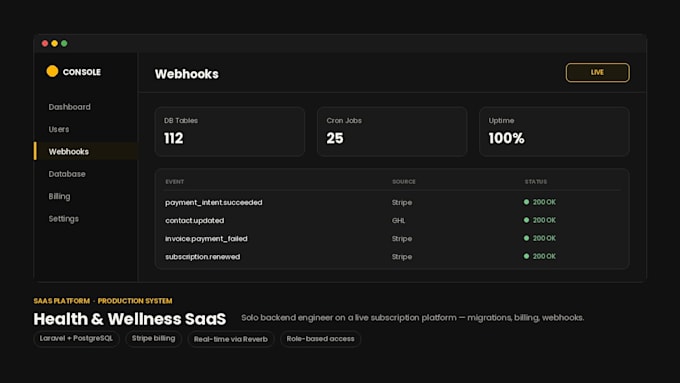Click the GHL source cell

pyautogui.click(x=398, y=220)
